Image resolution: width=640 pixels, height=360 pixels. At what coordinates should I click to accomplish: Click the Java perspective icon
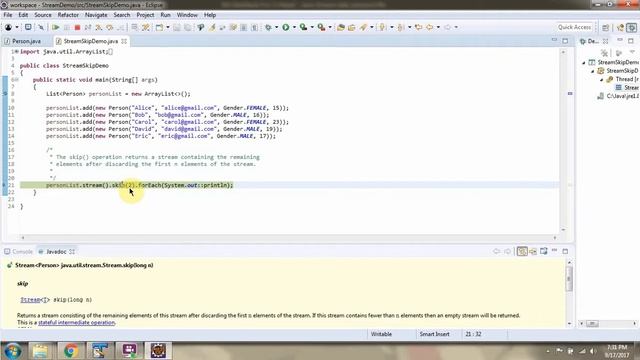(x=621, y=27)
